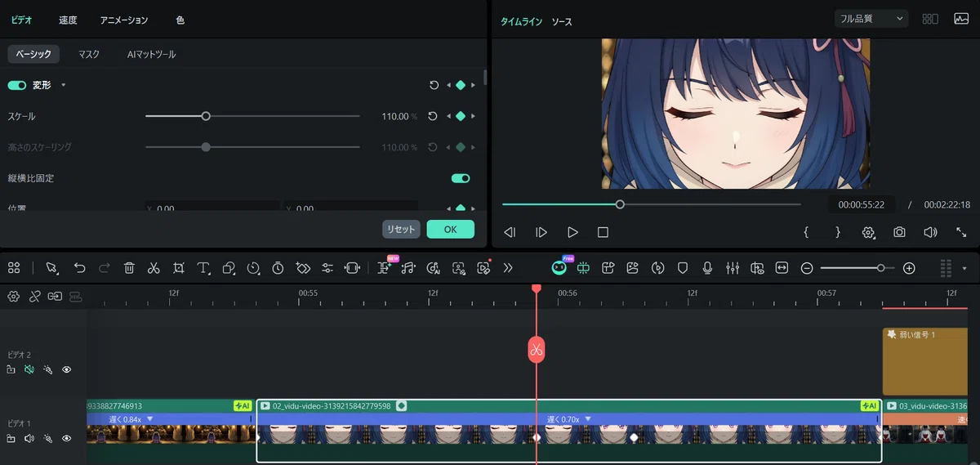Open timeline track settings gear

click(13, 296)
